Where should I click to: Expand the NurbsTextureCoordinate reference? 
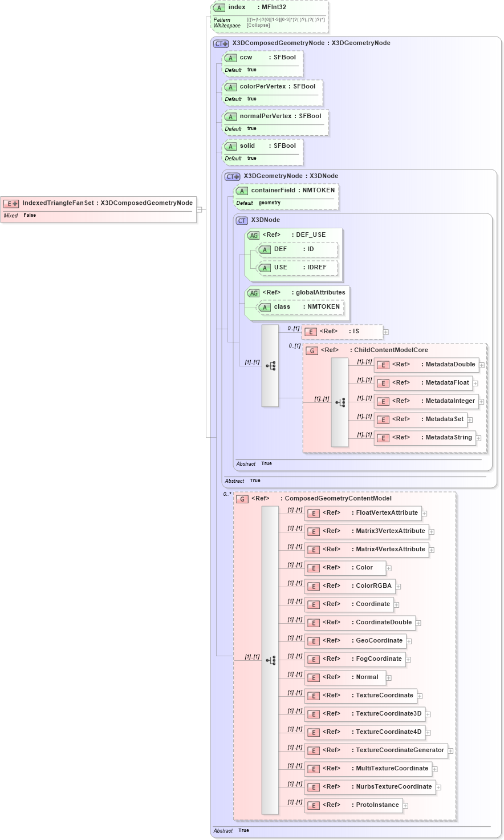[x=438, y=787]
